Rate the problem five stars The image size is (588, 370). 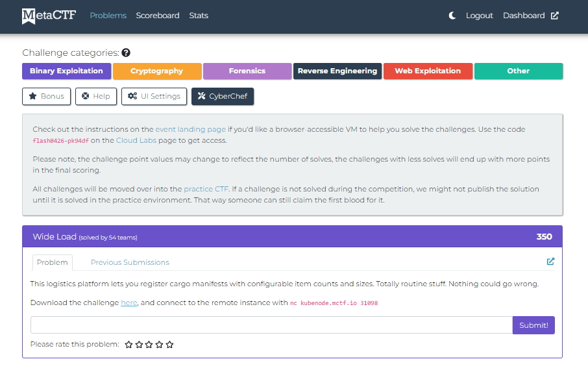[x=169, y=345]
